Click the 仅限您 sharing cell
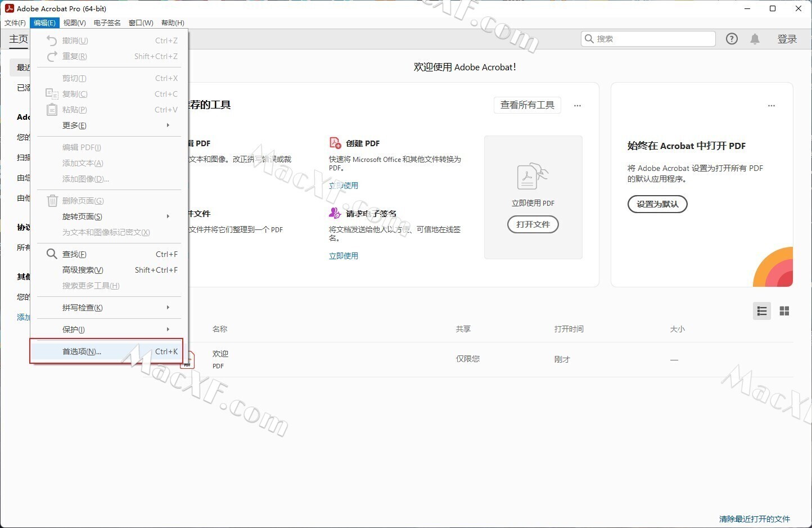The image size is (812, 528). pyautogui.click(x=468, y=359)
